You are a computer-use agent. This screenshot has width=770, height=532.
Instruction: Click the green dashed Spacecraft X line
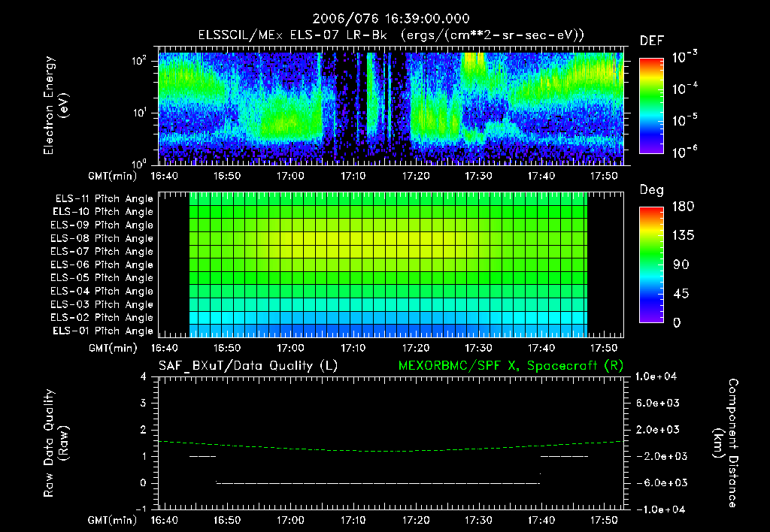tap(391, 447)
